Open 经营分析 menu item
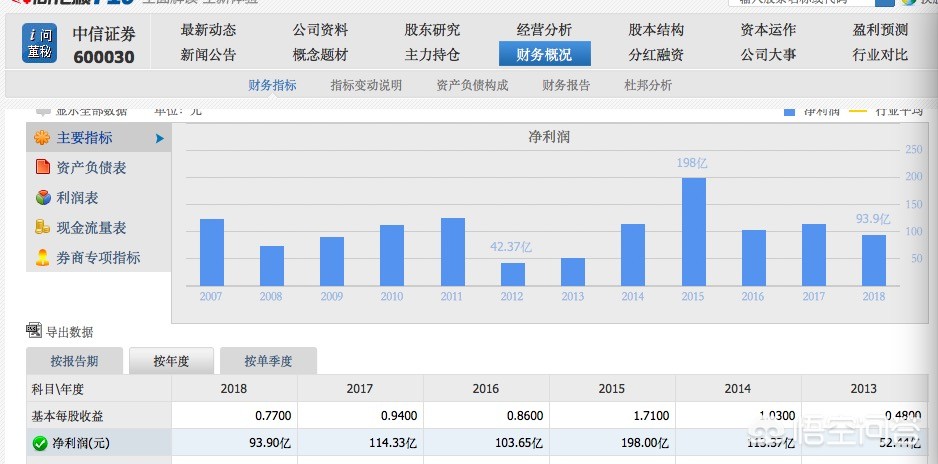The width and height of the screenshot is (938, 464). [x=544, y=30]
